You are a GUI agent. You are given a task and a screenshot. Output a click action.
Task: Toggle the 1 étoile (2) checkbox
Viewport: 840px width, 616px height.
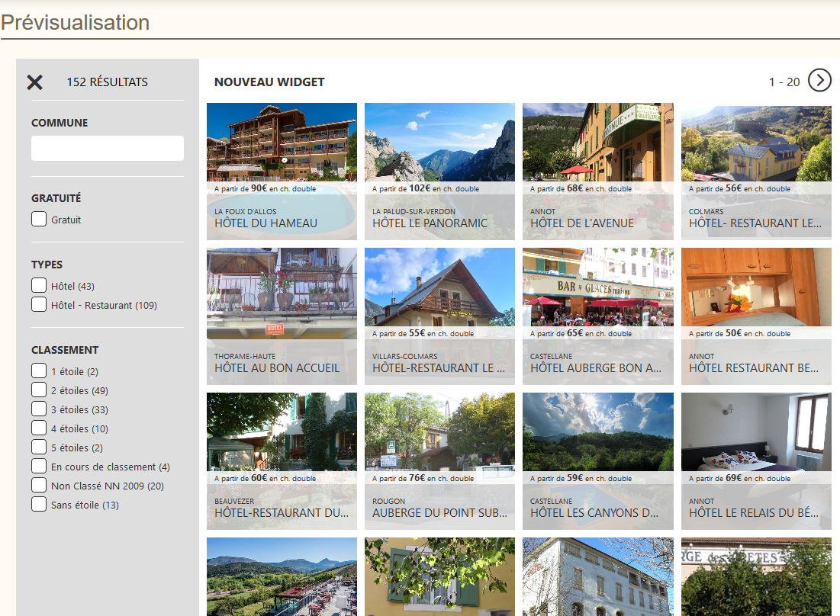(39, 371)
